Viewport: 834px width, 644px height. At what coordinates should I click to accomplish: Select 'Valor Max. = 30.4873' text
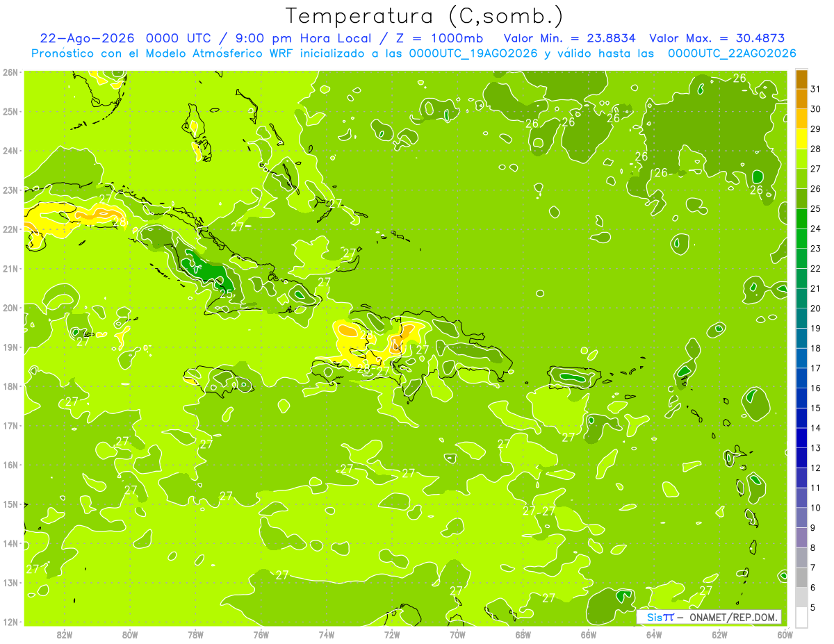pos(717,38)
